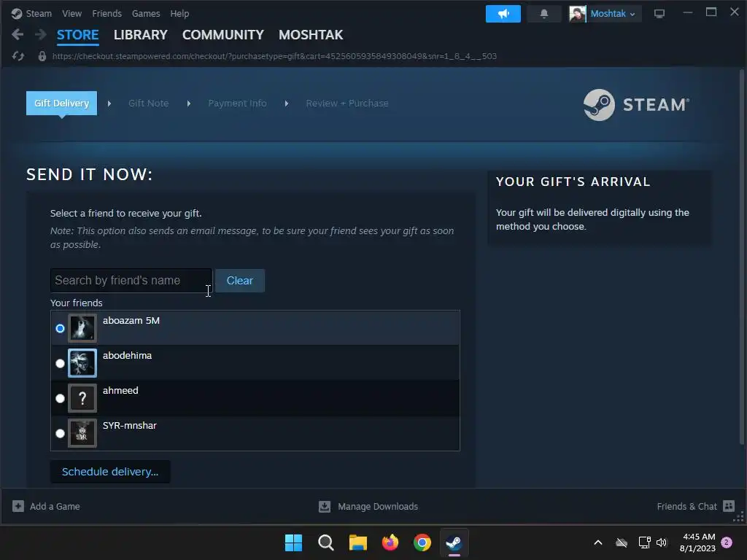Screen dimensions: 747x560
Task: Open the Steam menu
Action: [x=39, y=14]
